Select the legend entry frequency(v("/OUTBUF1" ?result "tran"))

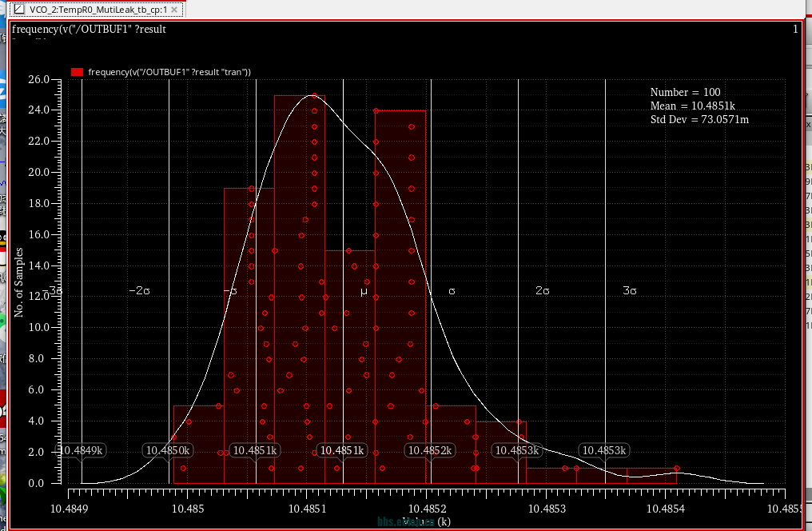[x=169, y=72]
